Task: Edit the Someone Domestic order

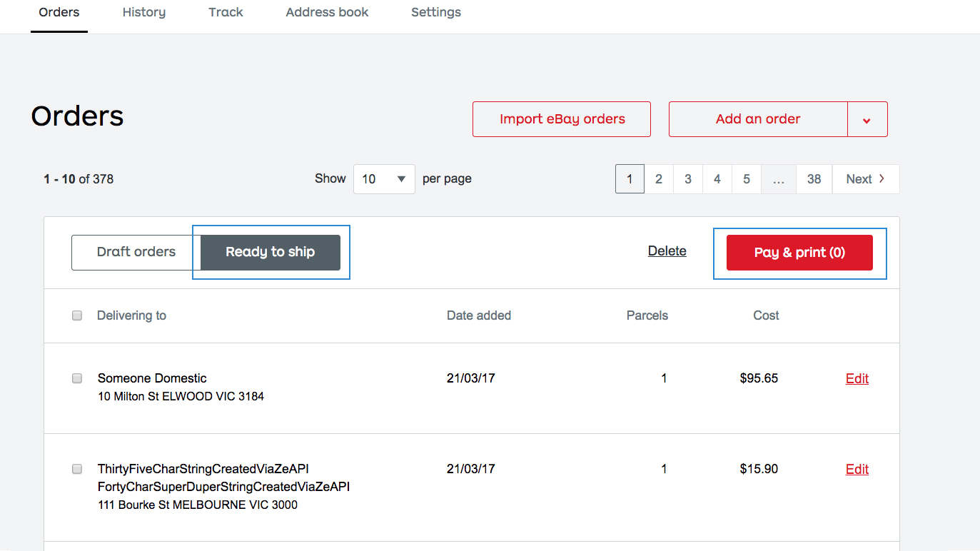Action: pyautogui.click(x=857, y=379)
